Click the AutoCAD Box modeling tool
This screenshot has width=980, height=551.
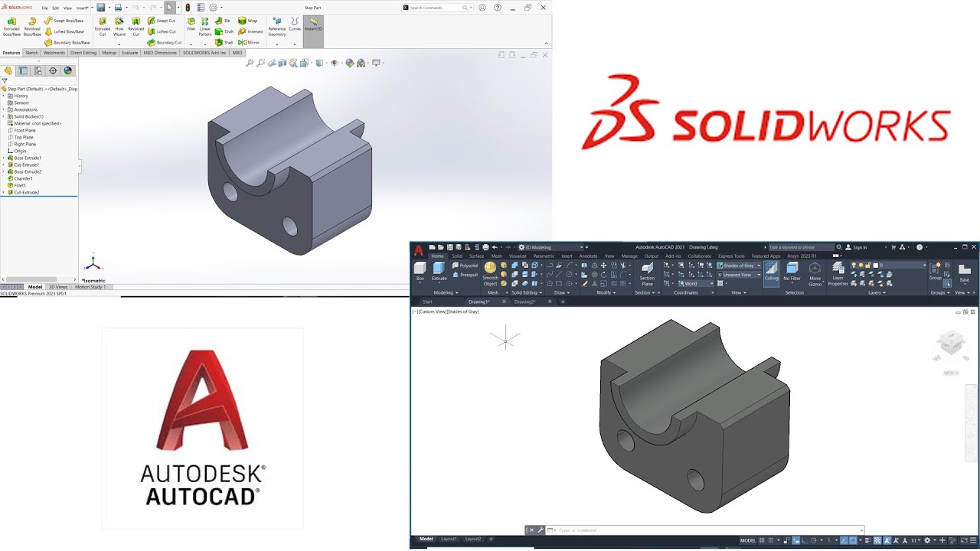pos(420,271)
